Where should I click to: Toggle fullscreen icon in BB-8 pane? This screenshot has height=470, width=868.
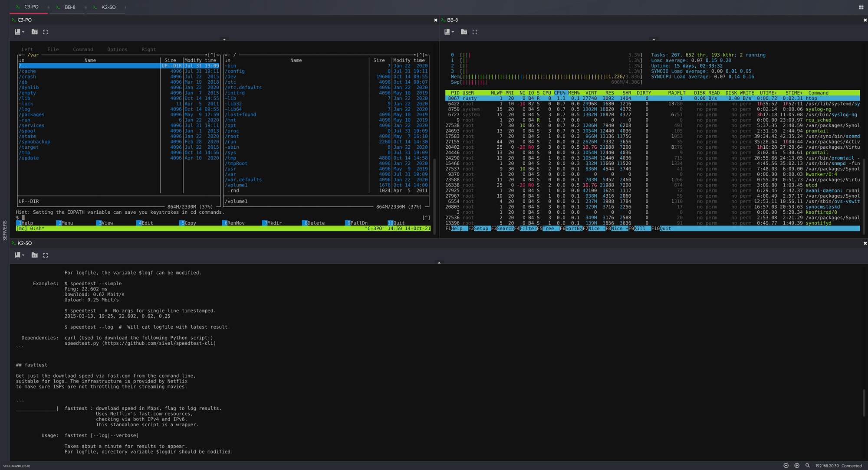point(475,32)
